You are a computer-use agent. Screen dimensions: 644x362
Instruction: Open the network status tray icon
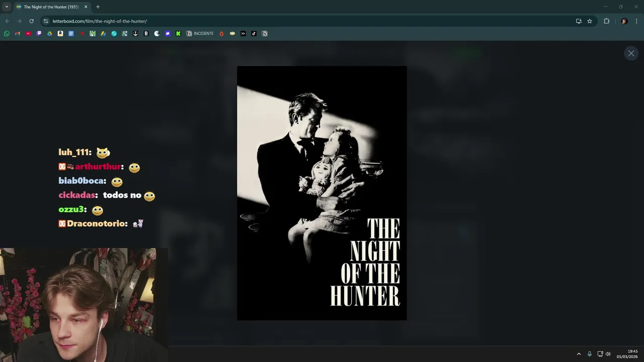tap(600, 354)
